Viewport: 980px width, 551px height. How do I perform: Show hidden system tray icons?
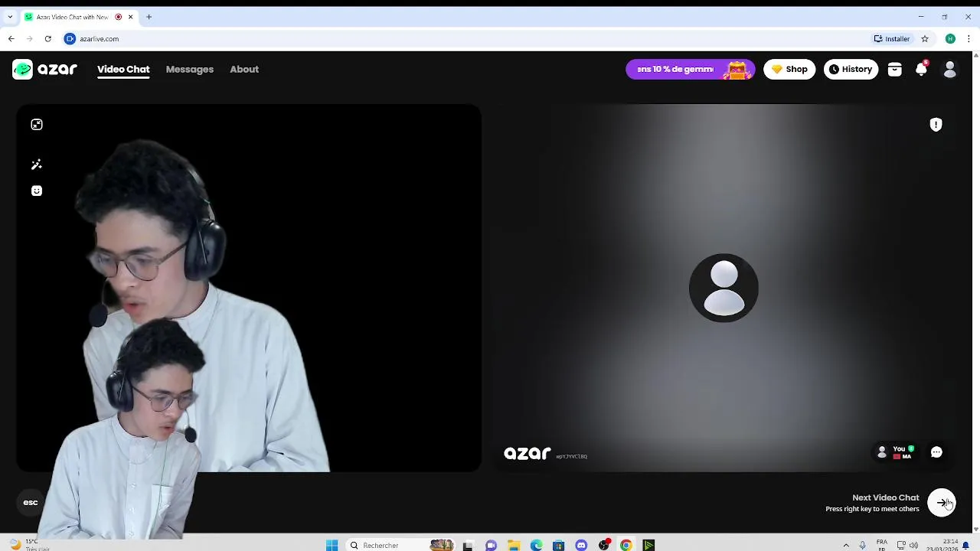[x=846, y=546]
